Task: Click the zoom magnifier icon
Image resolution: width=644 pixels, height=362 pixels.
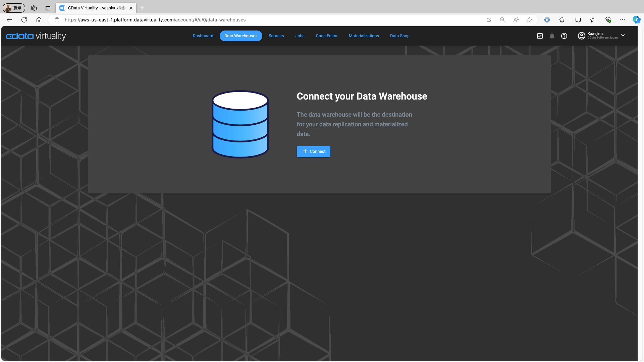Action: (x=502, y=20)
